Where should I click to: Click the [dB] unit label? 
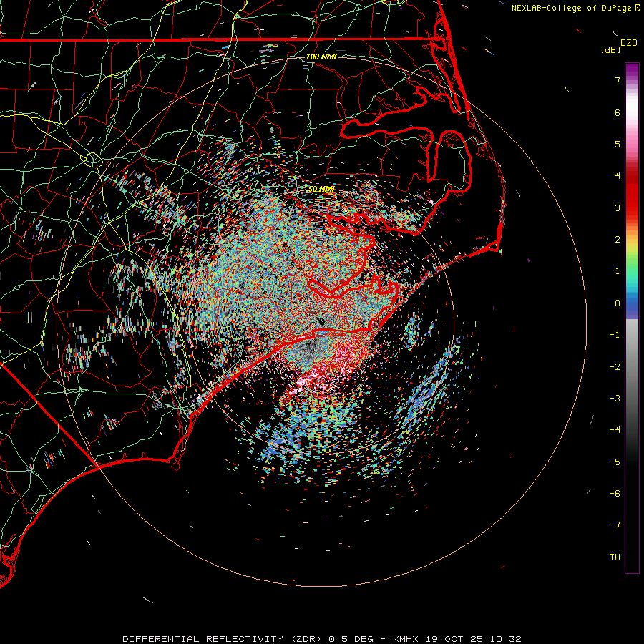pos(611,49)
